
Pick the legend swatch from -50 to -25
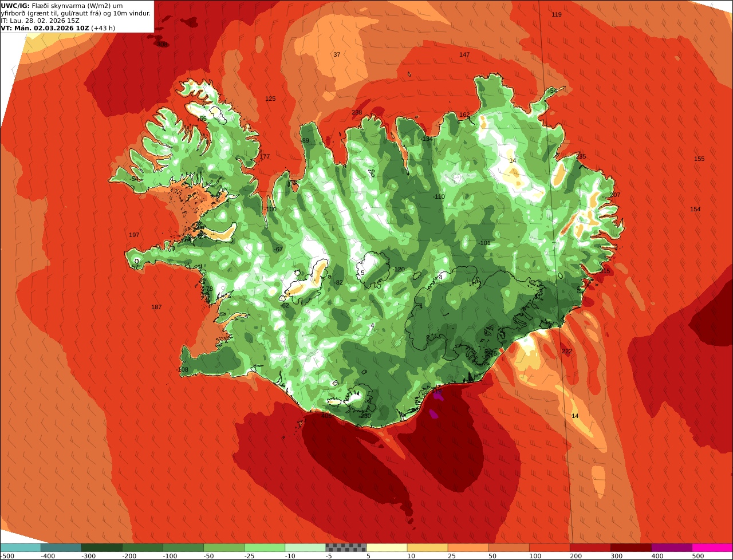tap(224, 547)
